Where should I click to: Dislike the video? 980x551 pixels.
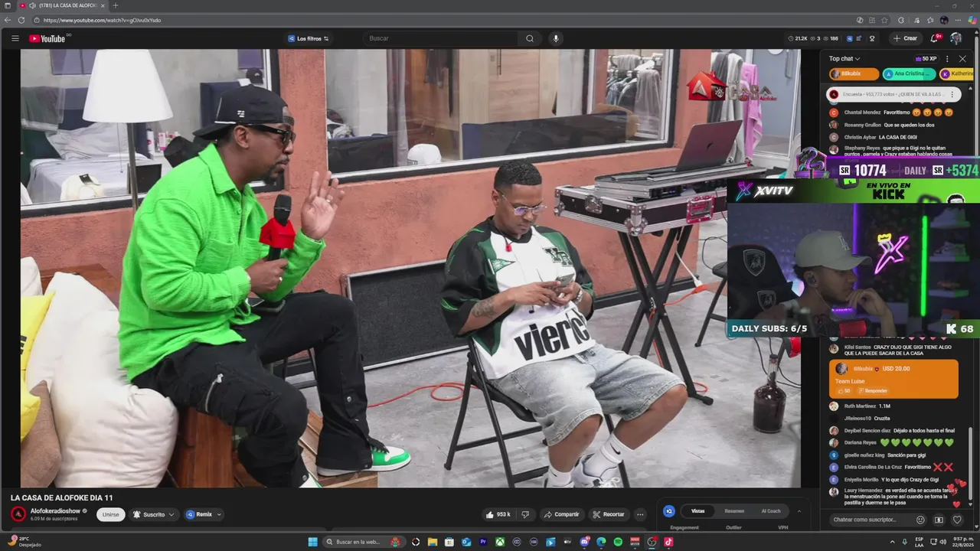[x=525, y=514]
